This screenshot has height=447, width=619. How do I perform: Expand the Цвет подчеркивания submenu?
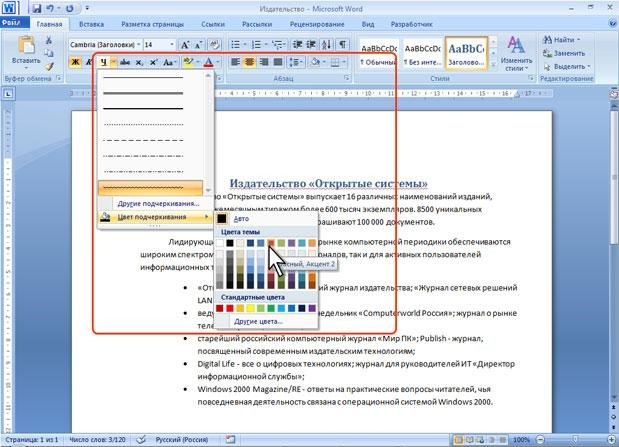point(155,217)
